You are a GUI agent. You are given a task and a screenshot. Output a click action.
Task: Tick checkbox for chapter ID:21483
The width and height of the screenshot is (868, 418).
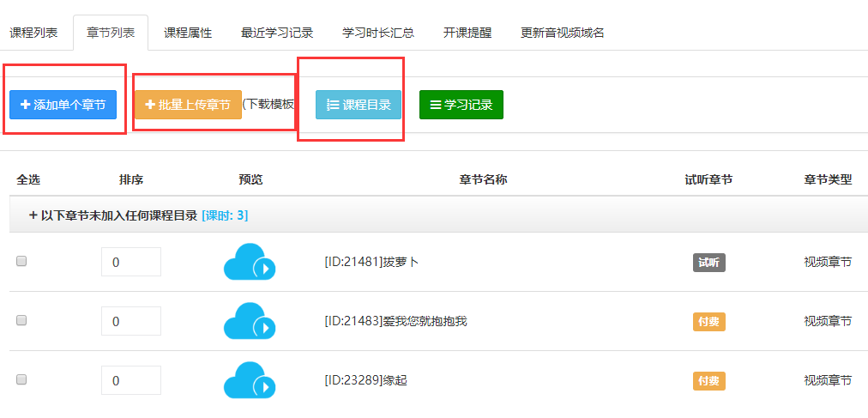click(x=21, y=320)
